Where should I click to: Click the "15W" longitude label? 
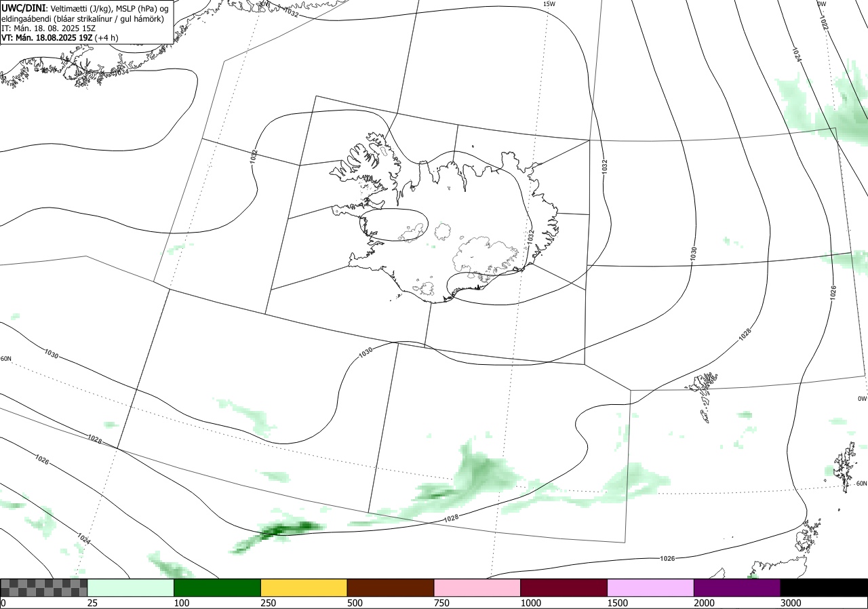(x=549, y=4)
